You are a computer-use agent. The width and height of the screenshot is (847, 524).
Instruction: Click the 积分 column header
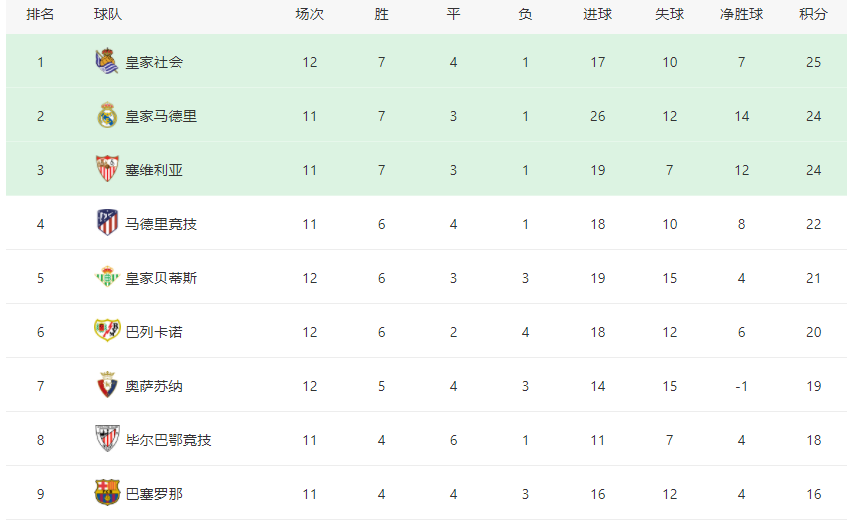pos(814,15)
